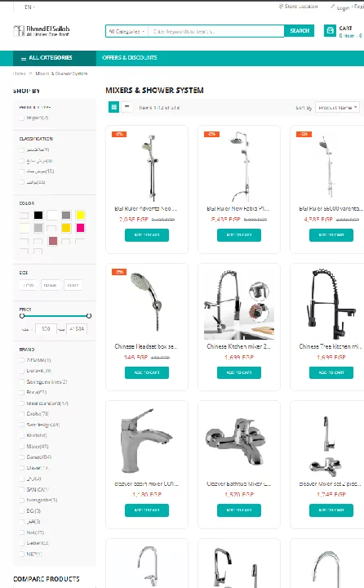The height and width of the screenshot is (588, 364).
Task: Click the Ahmed El Sallab logo
Action: point(42,31)
